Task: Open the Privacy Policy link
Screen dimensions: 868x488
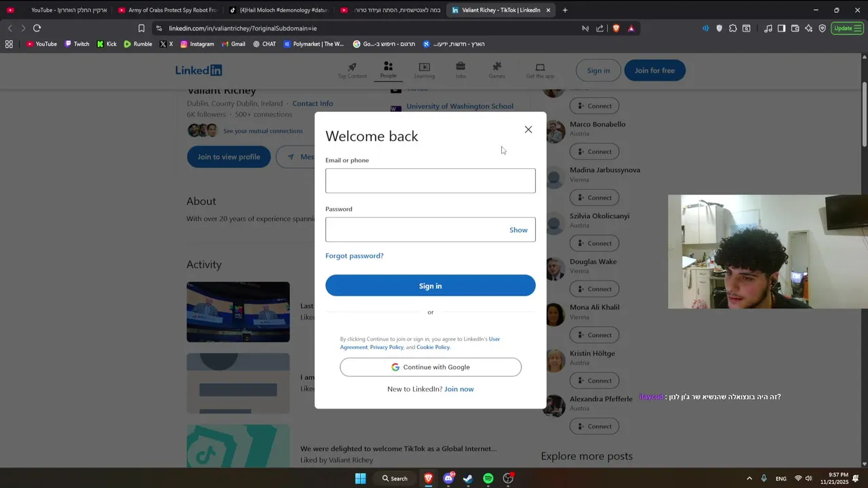Action: point(387,347)
